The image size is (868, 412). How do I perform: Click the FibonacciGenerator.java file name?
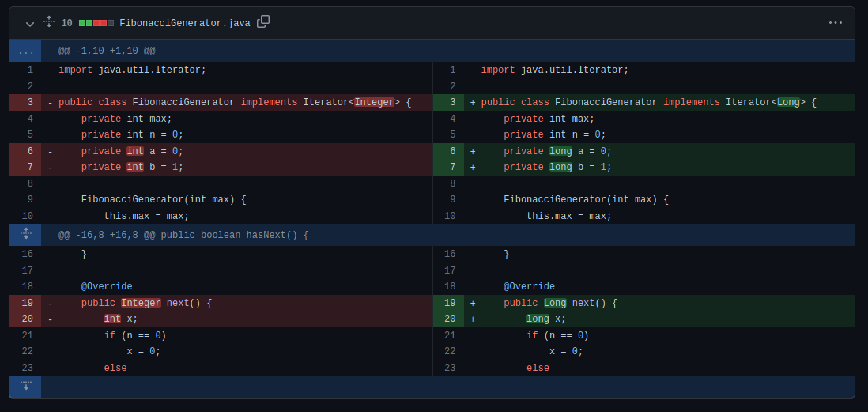click(185, 23)
